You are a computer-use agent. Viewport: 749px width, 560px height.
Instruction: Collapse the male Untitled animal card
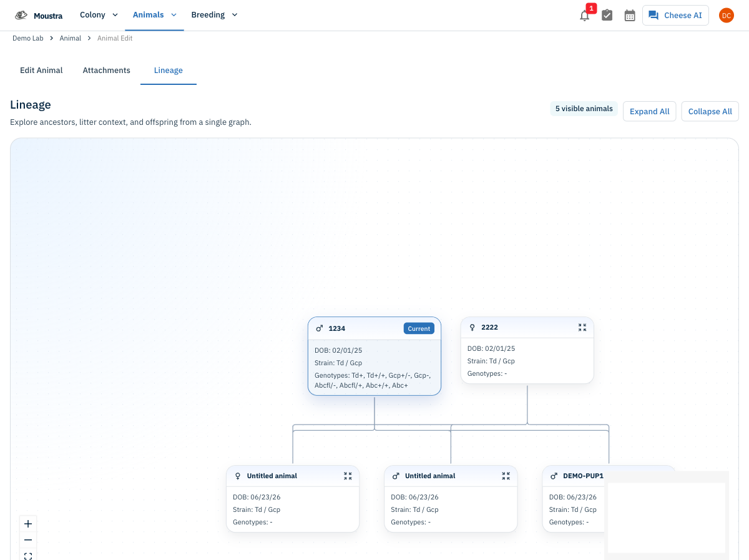pyautogui.click(x=506, y=476)
